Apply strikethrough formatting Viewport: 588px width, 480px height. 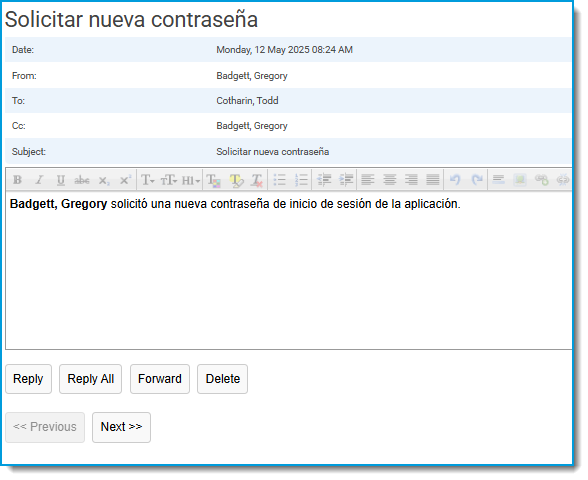[82, 180]
